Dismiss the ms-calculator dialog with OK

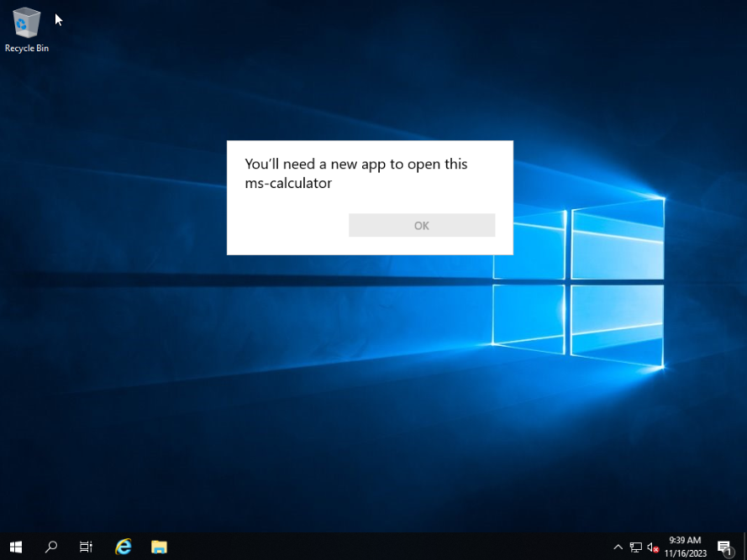(422, 225)
